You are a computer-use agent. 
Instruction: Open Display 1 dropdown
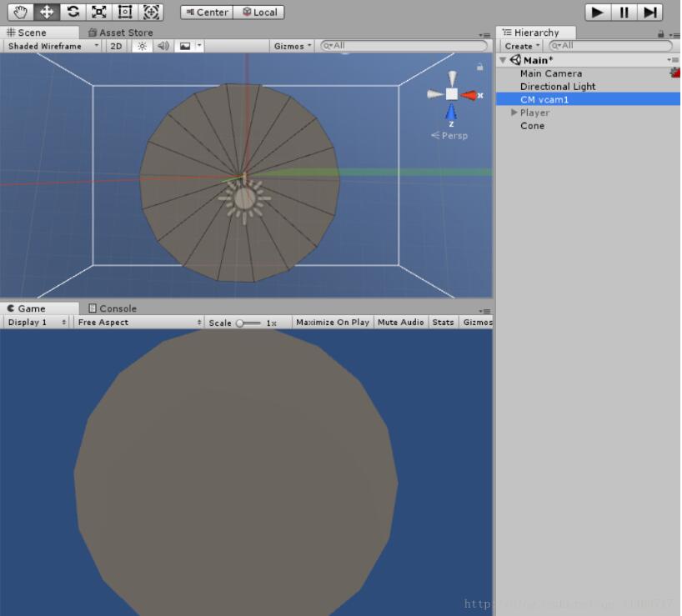pyautogui.click(x=37, y=322)
